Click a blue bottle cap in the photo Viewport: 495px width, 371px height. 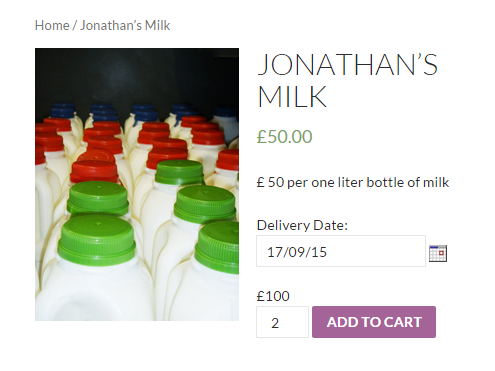point(62,111)
